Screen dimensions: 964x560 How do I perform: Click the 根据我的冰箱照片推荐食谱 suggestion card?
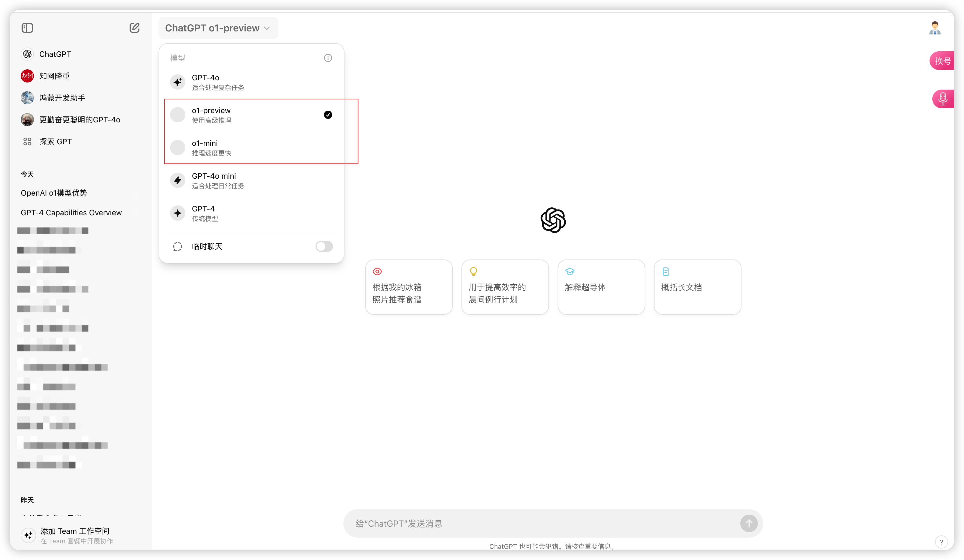[x=408, y=287]
